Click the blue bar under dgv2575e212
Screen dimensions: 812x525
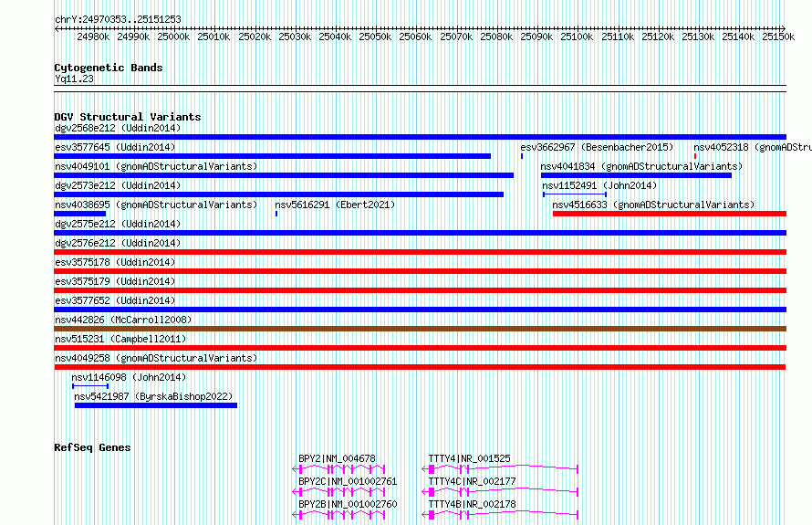point(420,233)
